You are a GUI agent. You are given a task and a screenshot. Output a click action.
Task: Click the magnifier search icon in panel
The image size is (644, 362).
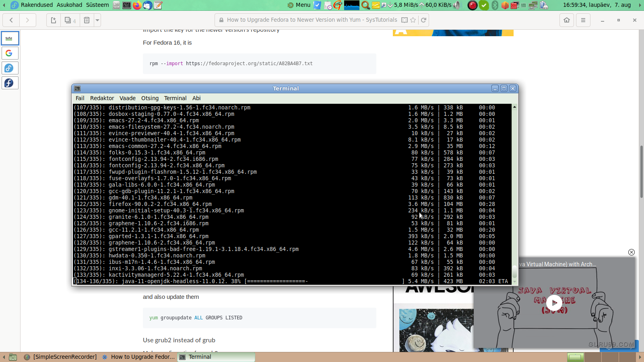point(365,5)
